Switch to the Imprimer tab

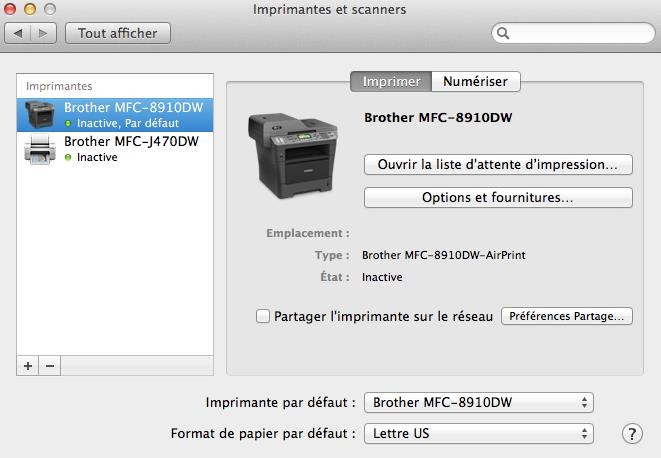391,81
